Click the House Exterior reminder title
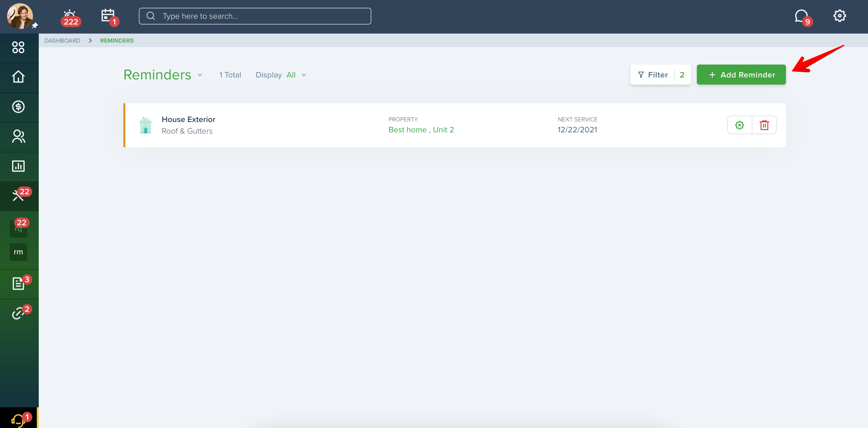 point(188,119)
